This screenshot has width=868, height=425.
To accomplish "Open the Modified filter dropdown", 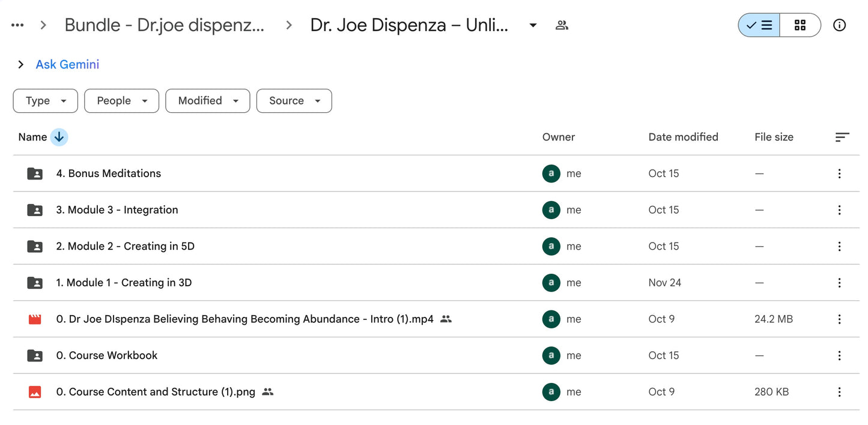I will (x=207, y=100).
